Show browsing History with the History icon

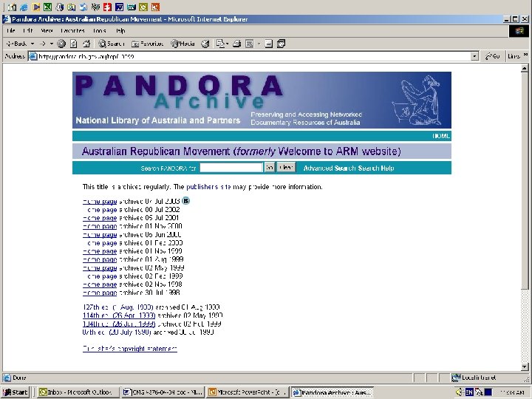coord(205,44)
